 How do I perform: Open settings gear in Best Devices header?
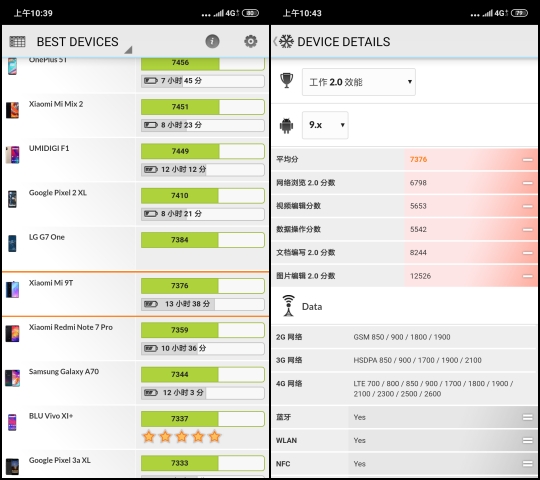pyautogui.click(x=250, y=41)
